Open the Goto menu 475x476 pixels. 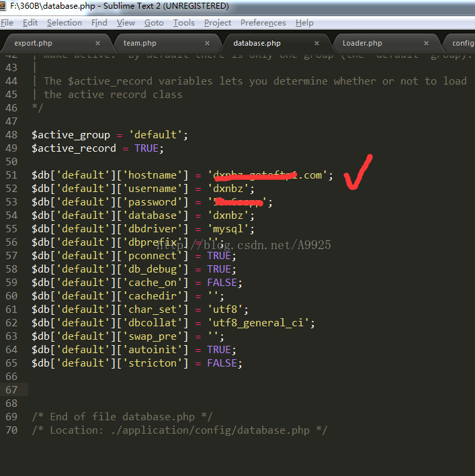tap(154, 23)
